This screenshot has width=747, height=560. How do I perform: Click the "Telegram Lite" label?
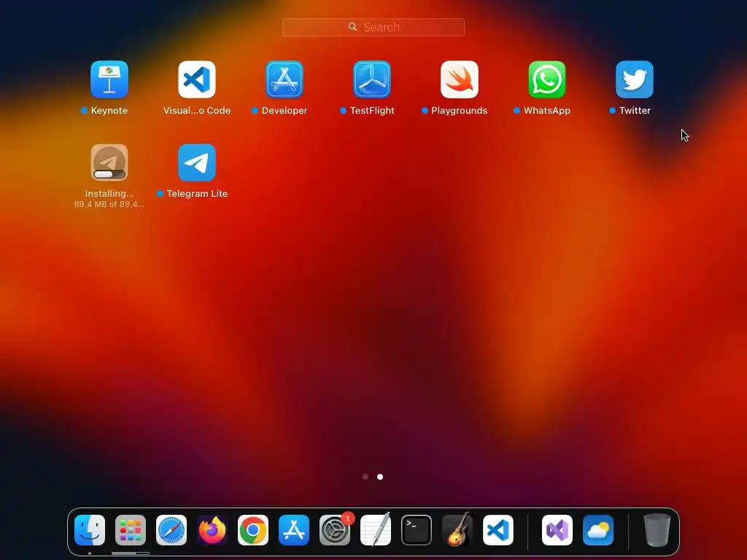[197, 193]
